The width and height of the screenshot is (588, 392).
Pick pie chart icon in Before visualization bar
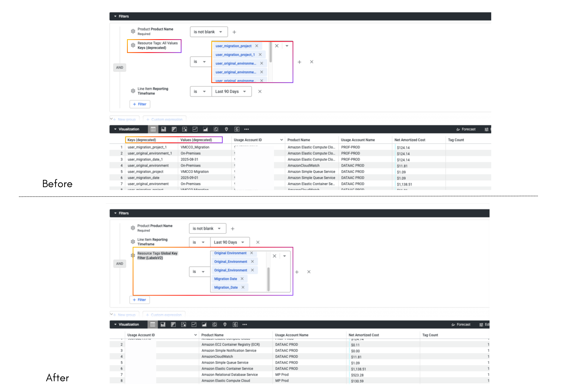pyautogui.click(x=216, y=129)
